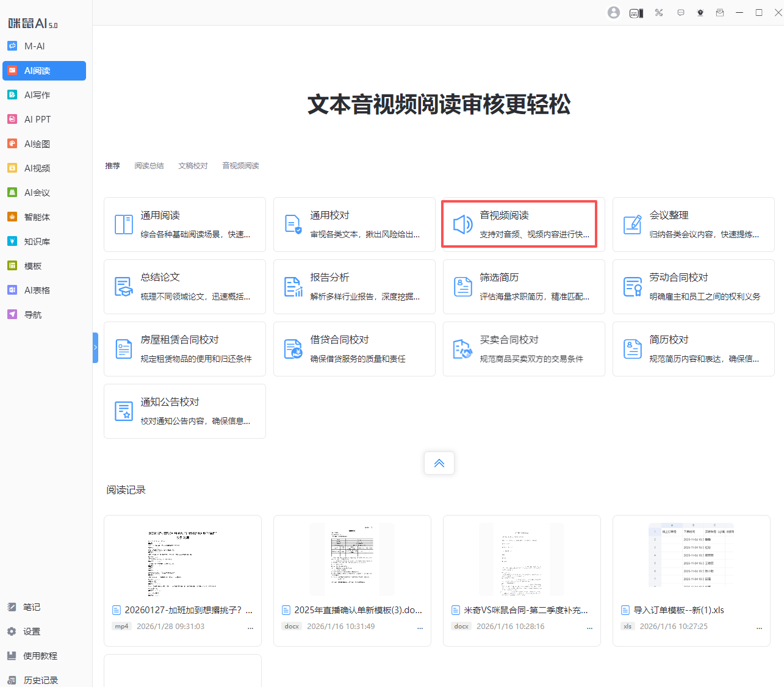This screenshot has height=687, width=784.
Task: Open the 劳动合同校对 card
Action: (693, 286)
